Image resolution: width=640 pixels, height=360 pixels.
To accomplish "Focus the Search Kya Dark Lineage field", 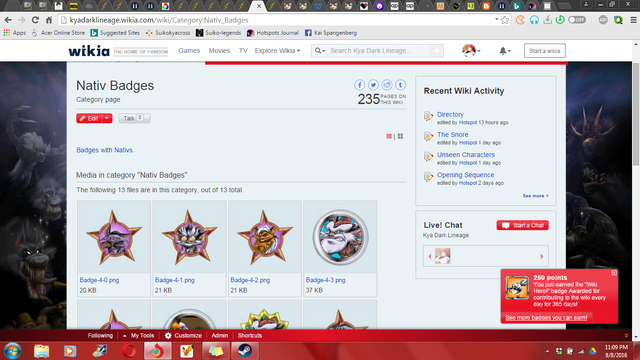I will pos(380,51).
